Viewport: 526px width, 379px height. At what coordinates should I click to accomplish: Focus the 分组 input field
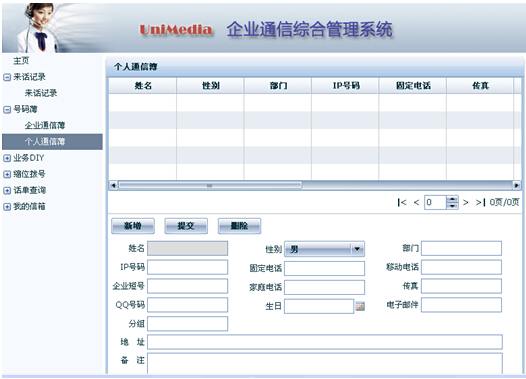point(188,324)
